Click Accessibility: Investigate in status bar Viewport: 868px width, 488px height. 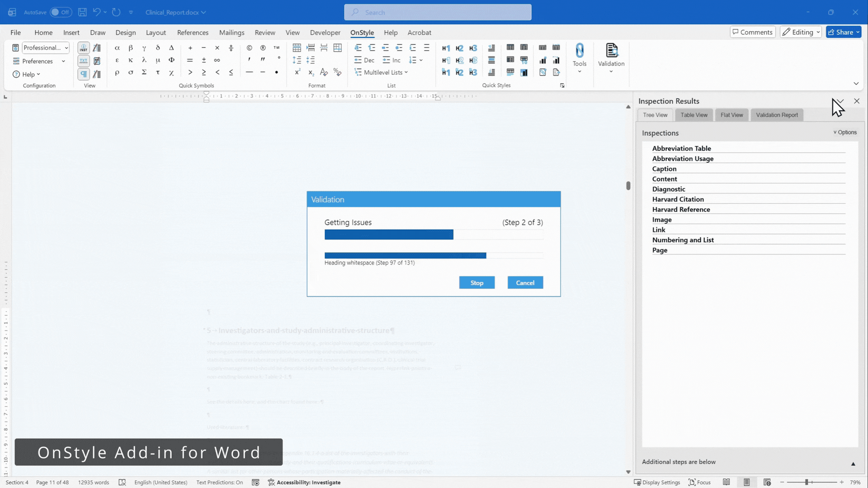(304, 483)
